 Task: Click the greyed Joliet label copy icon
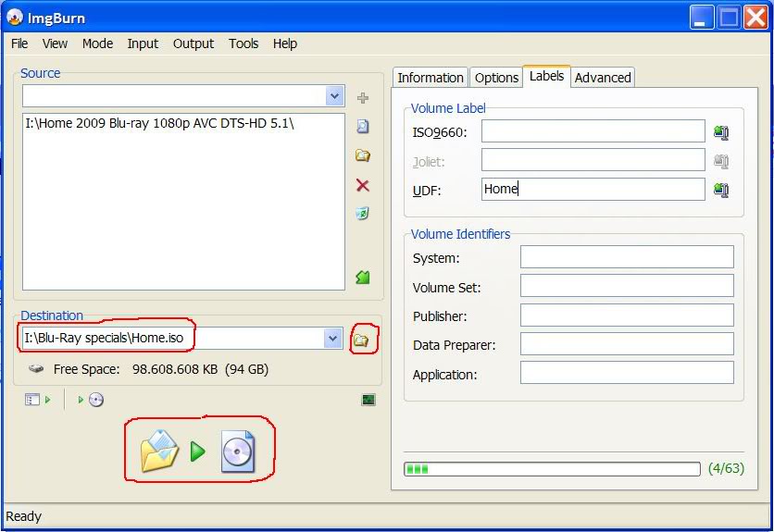click(x=721, y=161)
